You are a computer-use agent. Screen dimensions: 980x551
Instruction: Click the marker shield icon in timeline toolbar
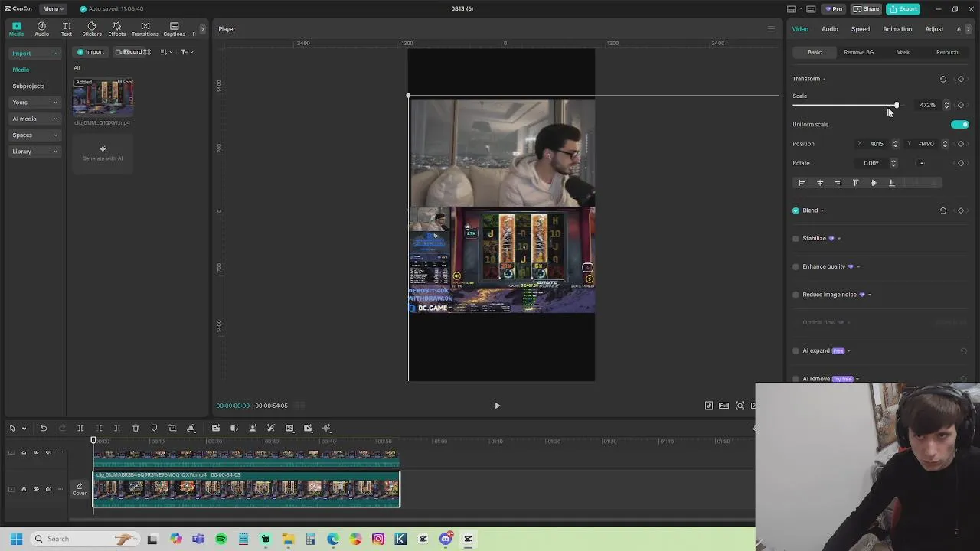click(154, 428)
